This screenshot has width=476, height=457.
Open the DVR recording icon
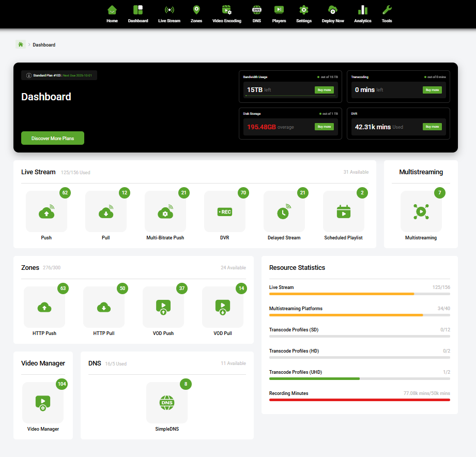[224, 211]
